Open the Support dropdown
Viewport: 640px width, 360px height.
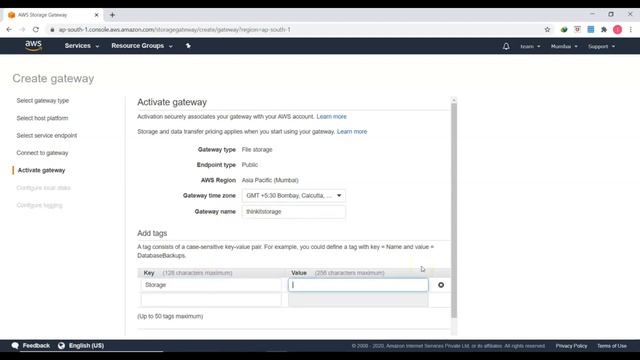click(601, 47)
